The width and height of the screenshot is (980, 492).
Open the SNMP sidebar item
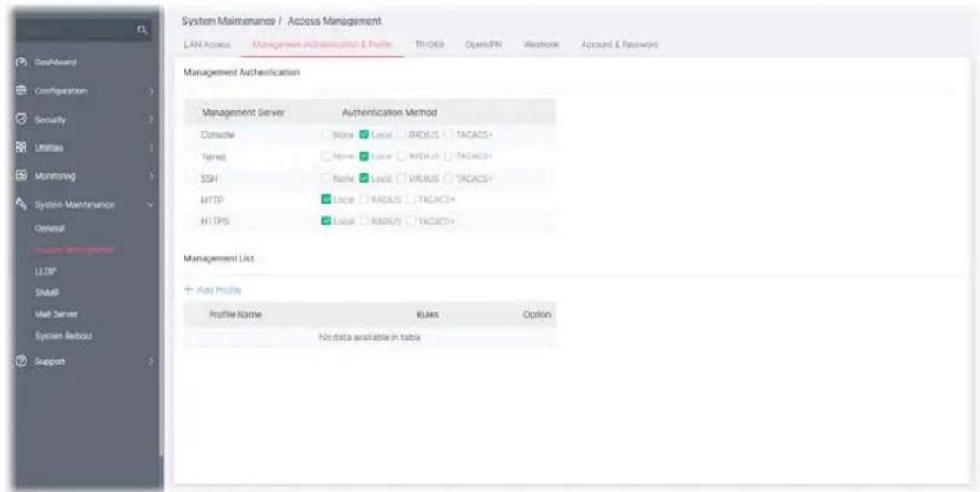pos(46,293)
